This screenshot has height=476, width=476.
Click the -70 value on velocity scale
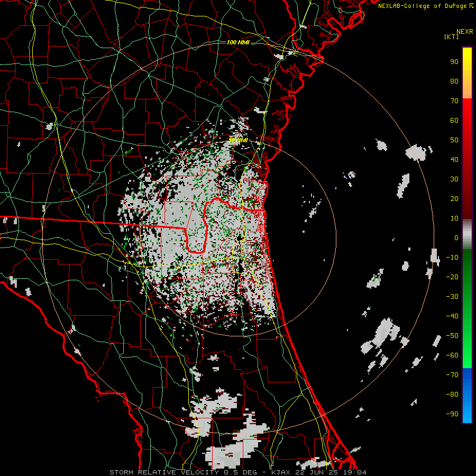[452, 375]
